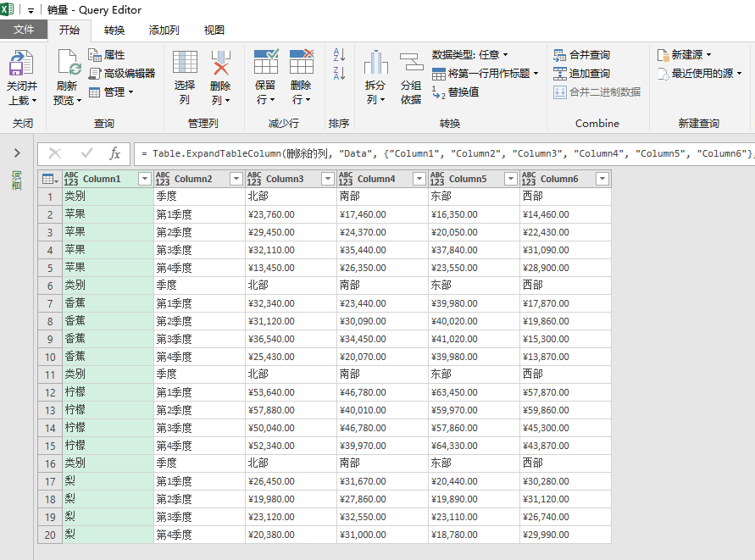This screenshot has height=560, width=755.
Task: Click Append Queries (追加查询)
Action: 581,73
